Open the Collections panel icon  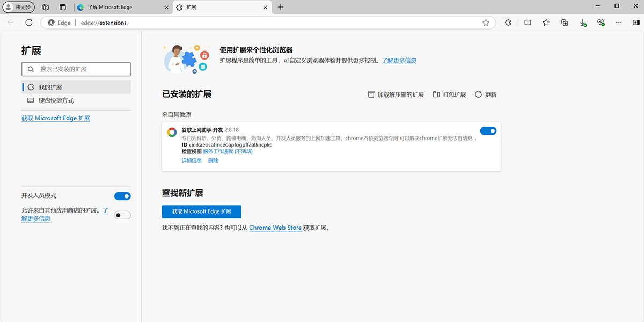[x=564, y=23]
